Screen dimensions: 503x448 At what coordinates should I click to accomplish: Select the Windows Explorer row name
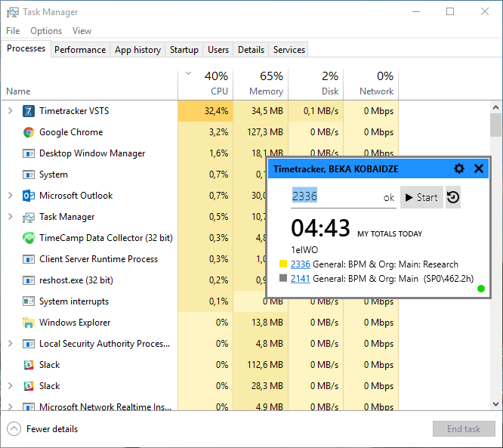(75, 323)
